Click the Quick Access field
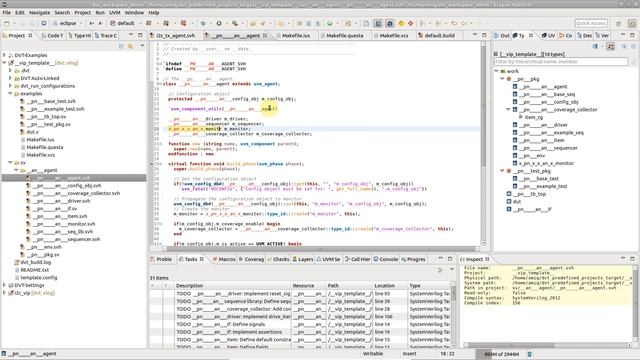 tap(591, 23)
